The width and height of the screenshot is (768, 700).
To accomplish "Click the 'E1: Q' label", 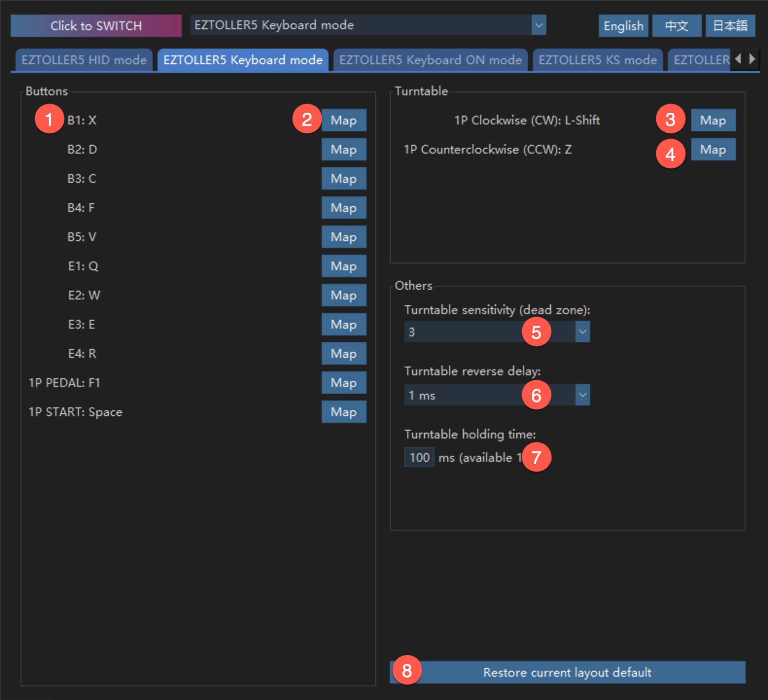I will pyautogui.click(x=83, y=266).
